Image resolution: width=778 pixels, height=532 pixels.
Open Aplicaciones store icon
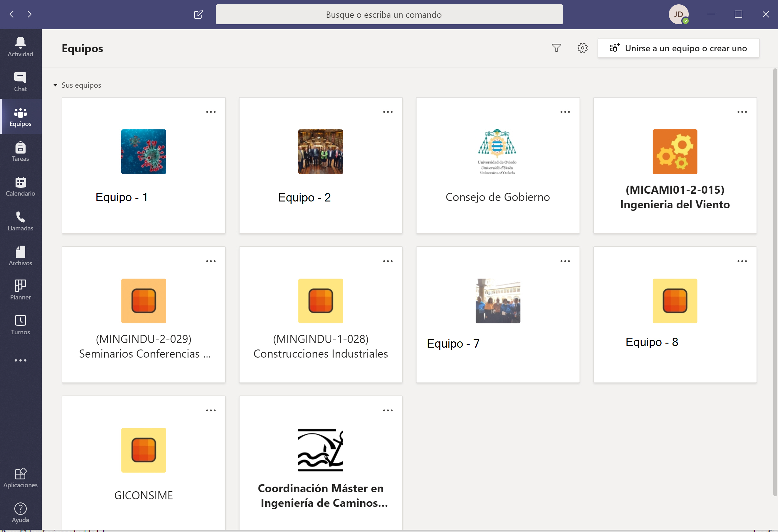pyautogui.click(x=21, y=478)
